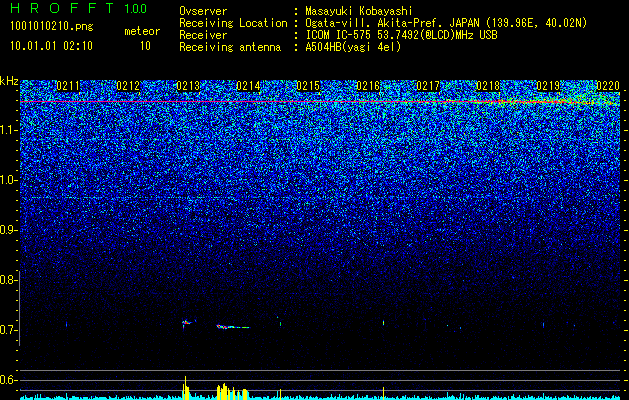Select the A504HB(yagi 4el) antenna text
This screenshot has width=629, height=400.
(x=353, y=47)
